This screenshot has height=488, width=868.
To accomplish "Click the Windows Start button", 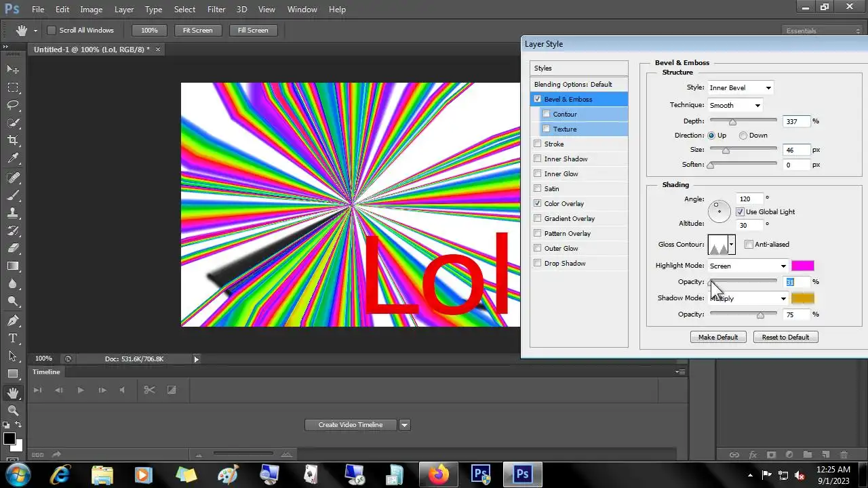I will (x=16, y=474).
